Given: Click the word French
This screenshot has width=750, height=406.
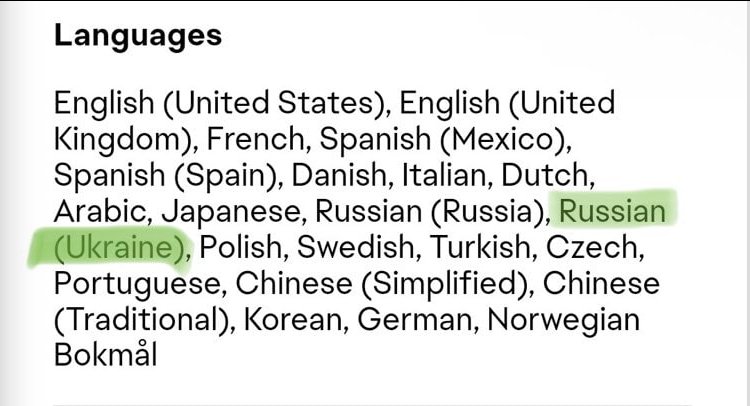Looking at the screenshot, I should coord(255,139).
